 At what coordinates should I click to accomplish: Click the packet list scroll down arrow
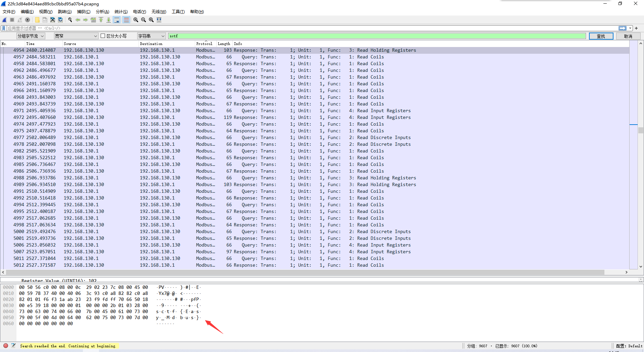641,267
